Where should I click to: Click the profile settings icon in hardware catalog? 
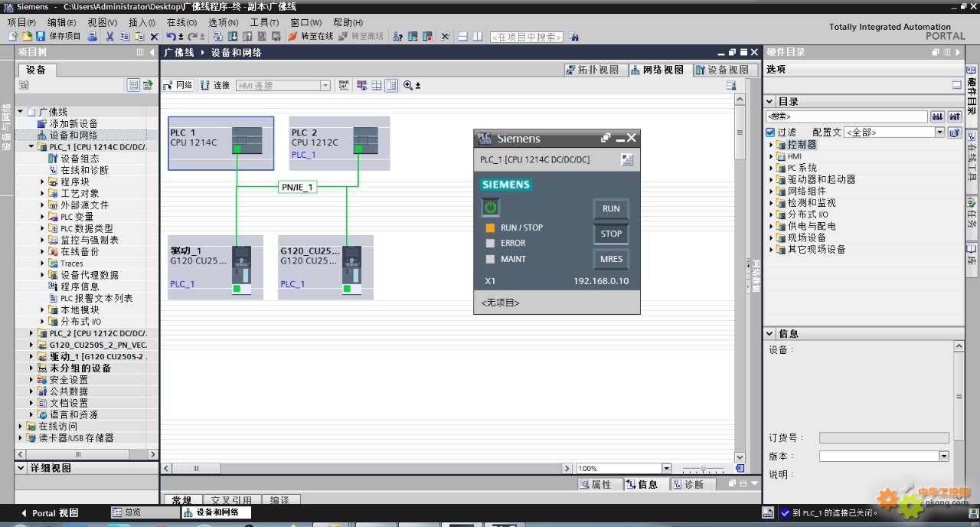[x=954, y=133]
